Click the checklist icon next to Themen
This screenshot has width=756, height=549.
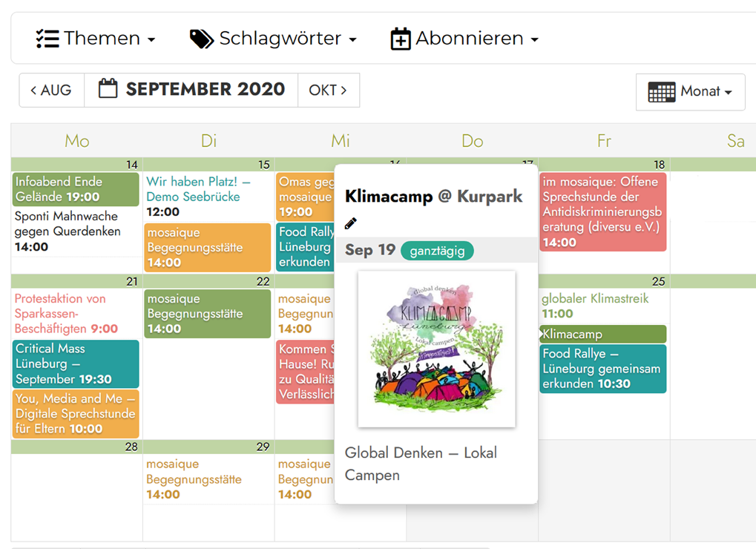coord(47,39)
